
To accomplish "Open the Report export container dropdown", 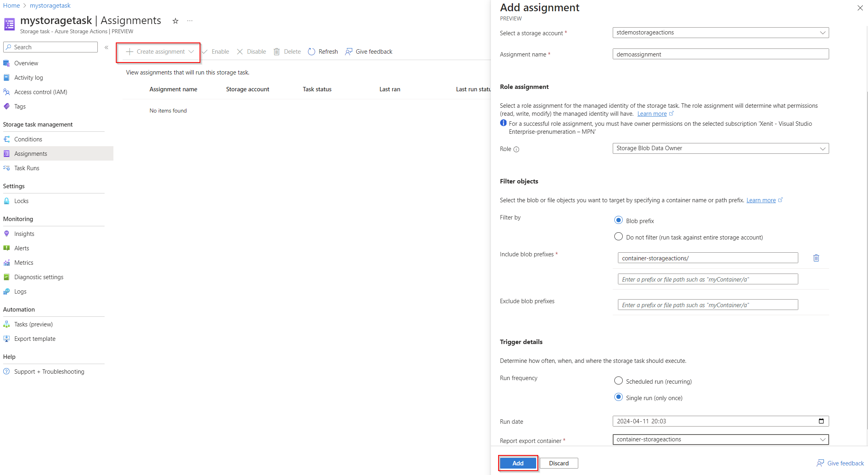I will [721, 439].
